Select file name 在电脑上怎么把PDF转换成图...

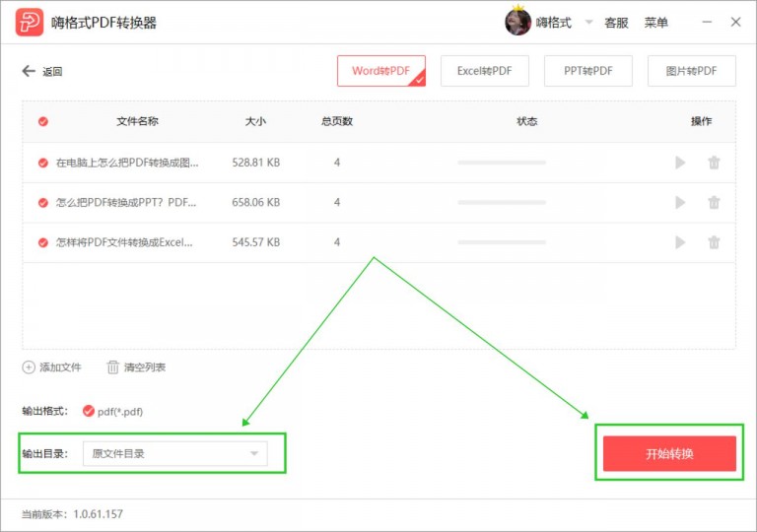[127, 163]
